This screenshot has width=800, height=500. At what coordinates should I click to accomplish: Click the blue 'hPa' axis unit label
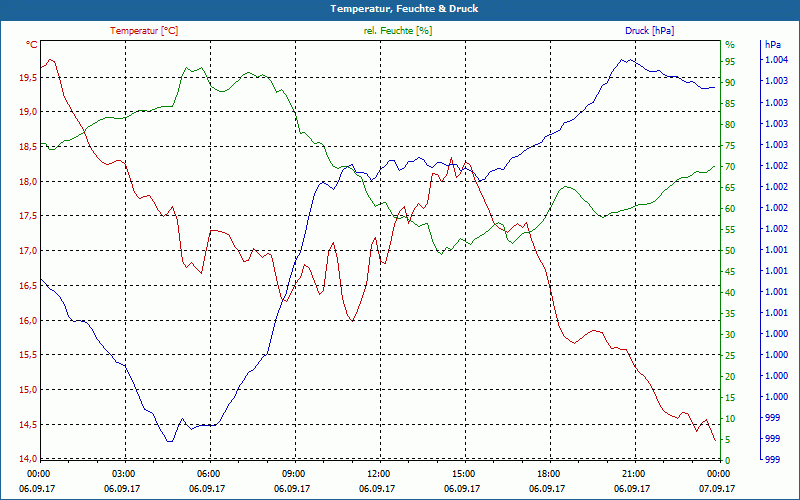[772, 45]
